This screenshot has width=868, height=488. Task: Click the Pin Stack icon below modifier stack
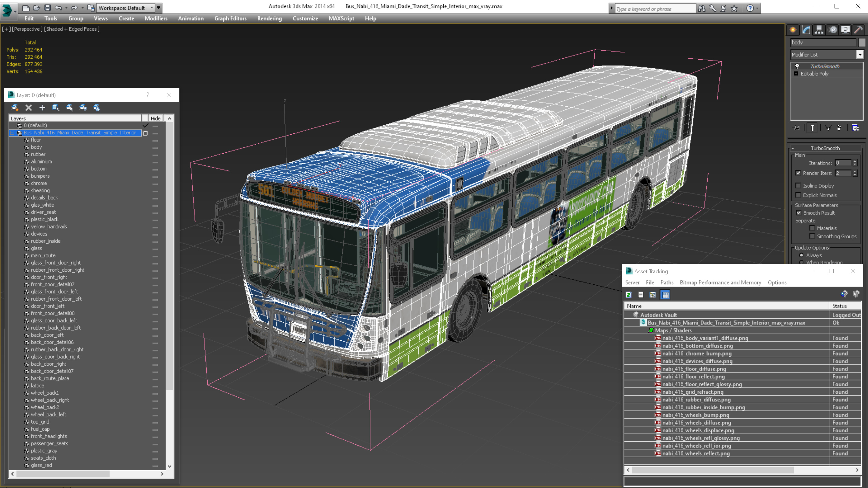pos(797,128)
